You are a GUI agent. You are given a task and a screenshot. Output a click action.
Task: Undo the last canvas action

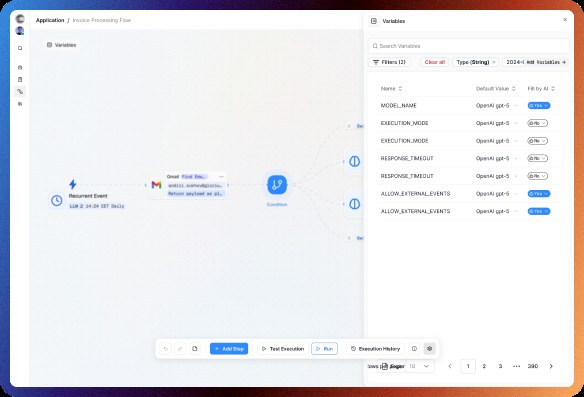tap(166, 349)
